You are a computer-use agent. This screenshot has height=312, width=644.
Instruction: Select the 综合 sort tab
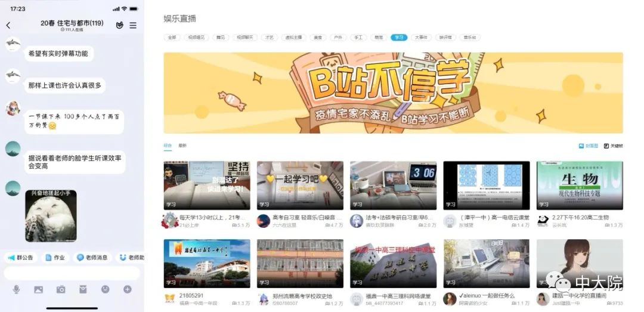(168, 146)
